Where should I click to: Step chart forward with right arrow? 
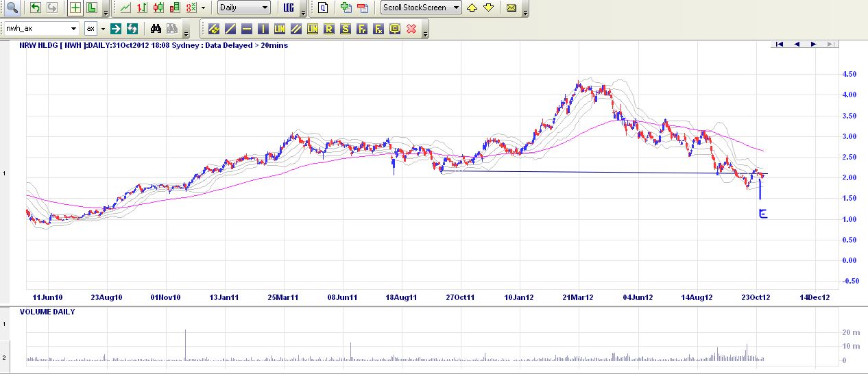813,44
